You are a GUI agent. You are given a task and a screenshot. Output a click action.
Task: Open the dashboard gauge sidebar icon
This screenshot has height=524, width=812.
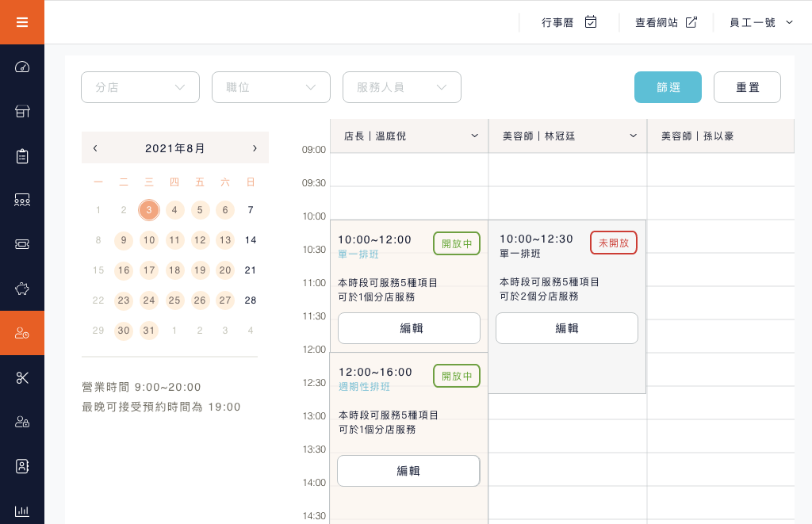pyautogui.click(x=21, y=67)
